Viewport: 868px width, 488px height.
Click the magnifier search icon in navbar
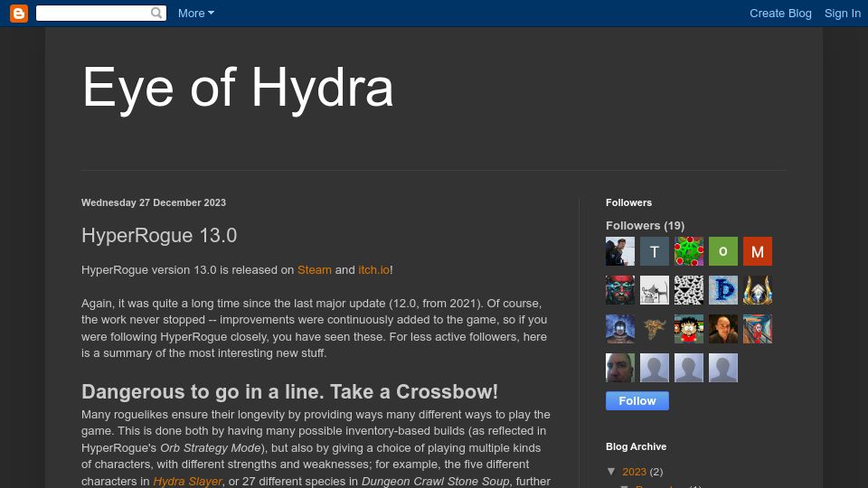point(156,13)
